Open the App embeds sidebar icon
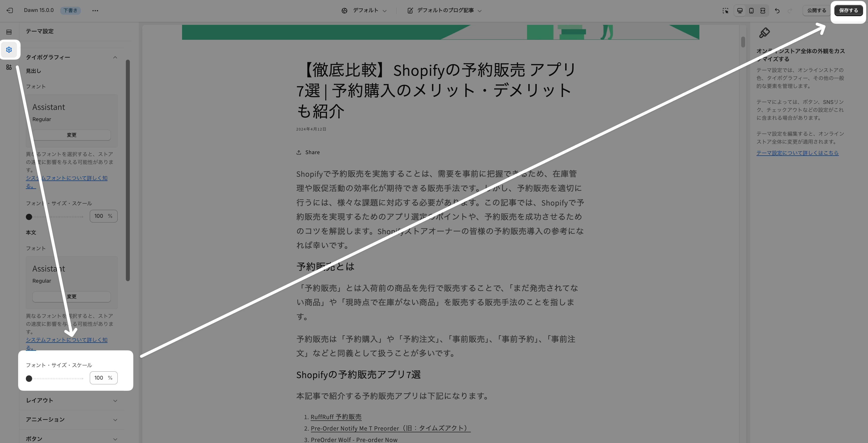Image resolution: width=868 pixels, height=443 pixels. point(9,67)
